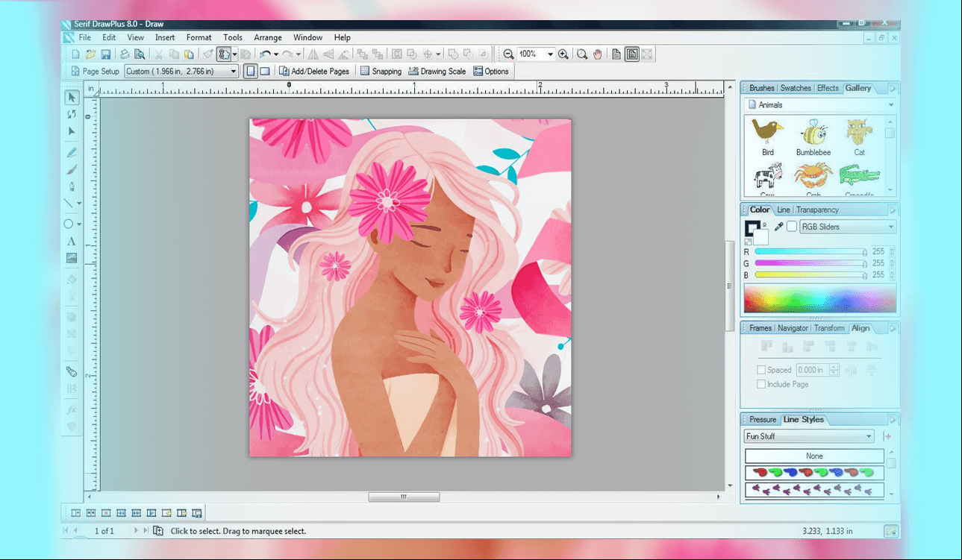Open the Options button
The height and width of the screenshot is (560, 962).
(491, 72)
